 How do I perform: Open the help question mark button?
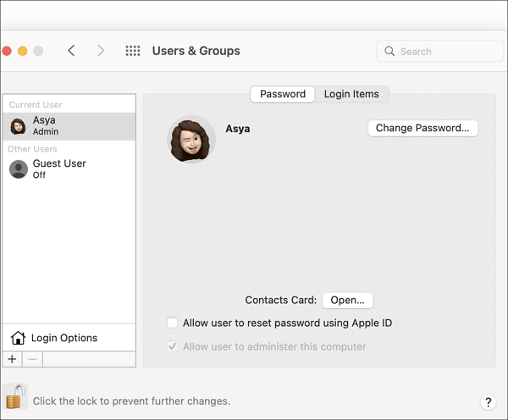488,402
